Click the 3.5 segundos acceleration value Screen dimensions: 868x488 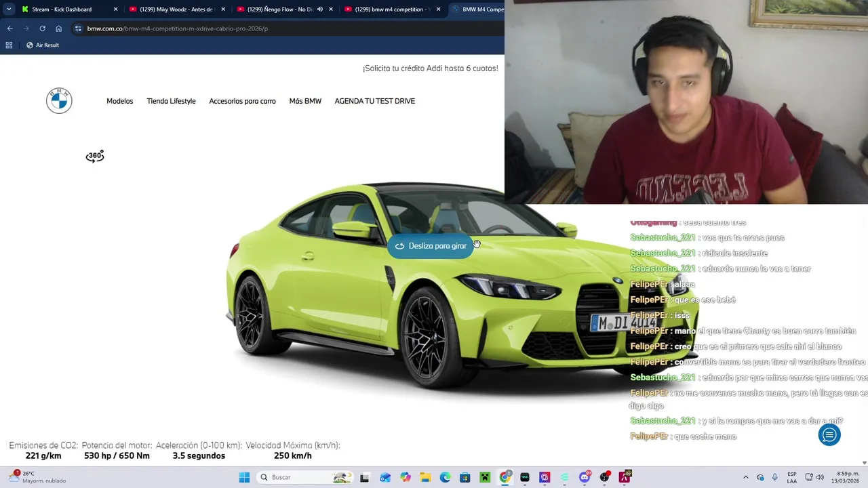point(199,455)
